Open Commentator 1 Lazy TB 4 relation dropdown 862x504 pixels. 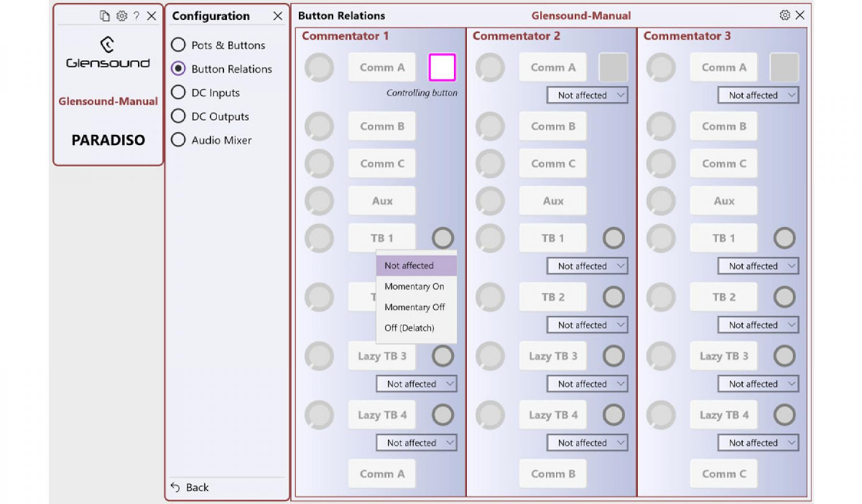[x=416, y=443]
